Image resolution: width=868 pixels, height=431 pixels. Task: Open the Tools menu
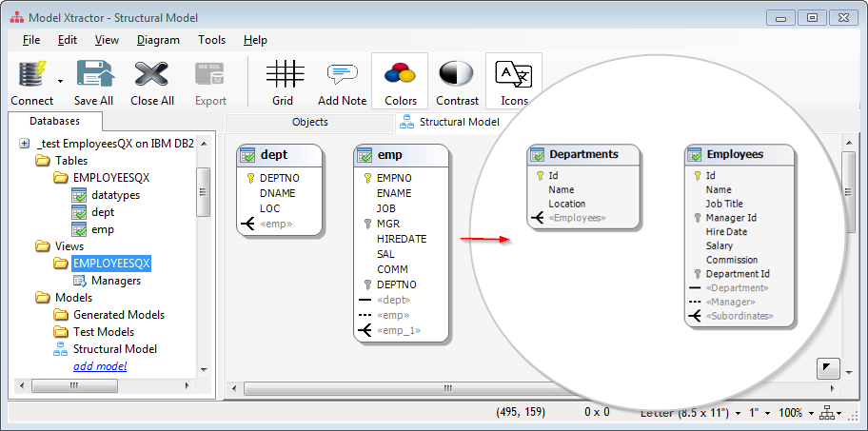[x=212, y=40]
